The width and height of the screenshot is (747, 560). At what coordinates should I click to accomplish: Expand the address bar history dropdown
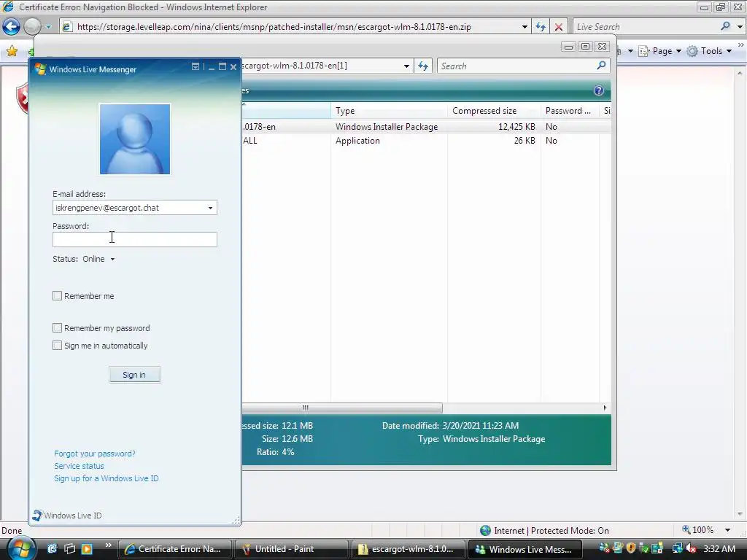coord(525,27)
